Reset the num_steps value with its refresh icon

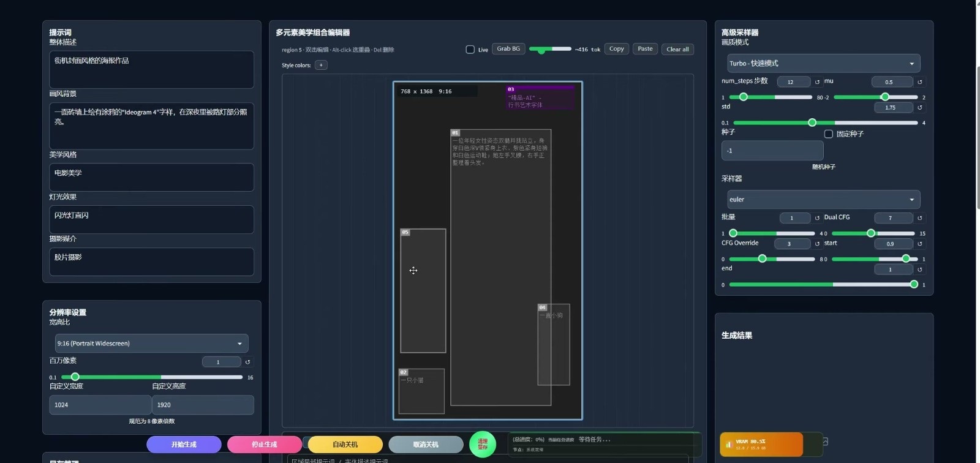[x=817, y=82]
